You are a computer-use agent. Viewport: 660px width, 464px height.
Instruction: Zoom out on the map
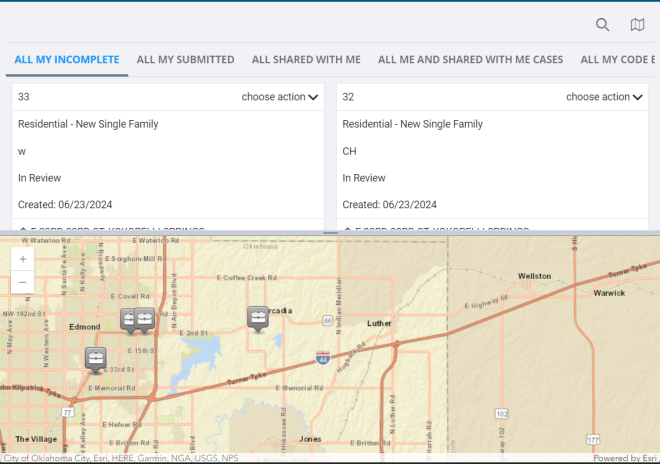[x=23, y=282]
